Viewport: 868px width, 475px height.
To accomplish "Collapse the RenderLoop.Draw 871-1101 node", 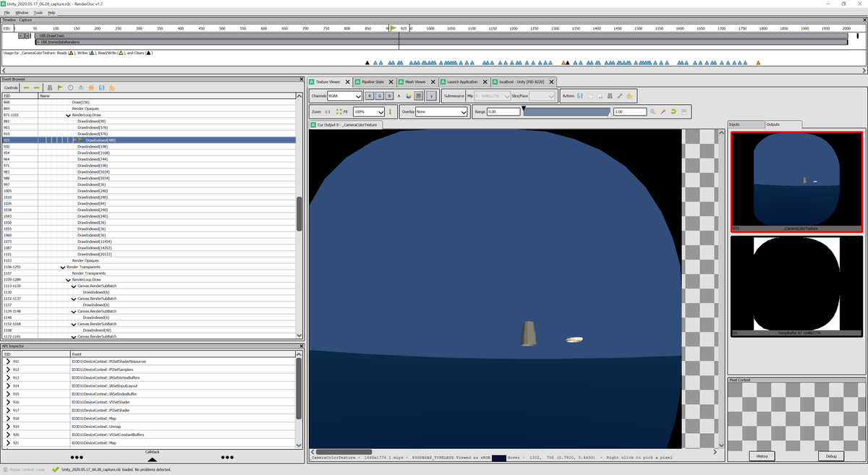I will pos(68,115).
